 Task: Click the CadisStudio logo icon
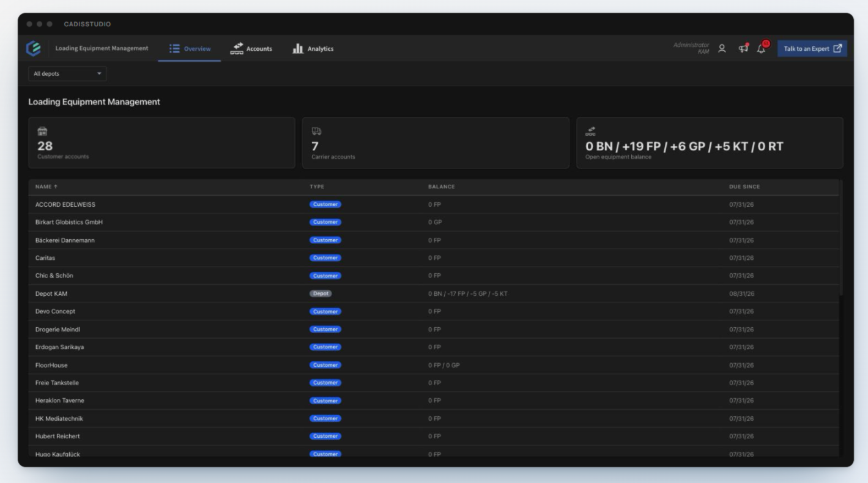(x=33, y=48)
